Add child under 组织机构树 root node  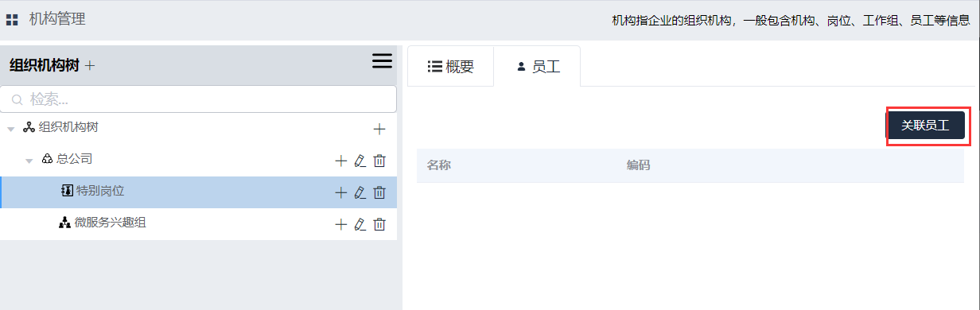[379, 129]
